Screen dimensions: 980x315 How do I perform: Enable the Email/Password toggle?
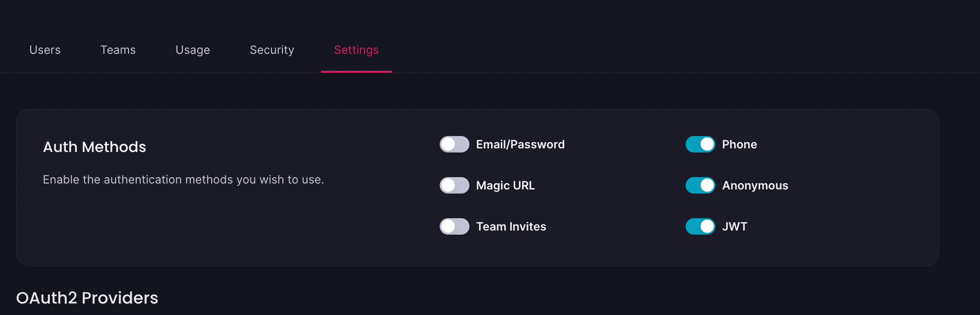pos(454,144)
